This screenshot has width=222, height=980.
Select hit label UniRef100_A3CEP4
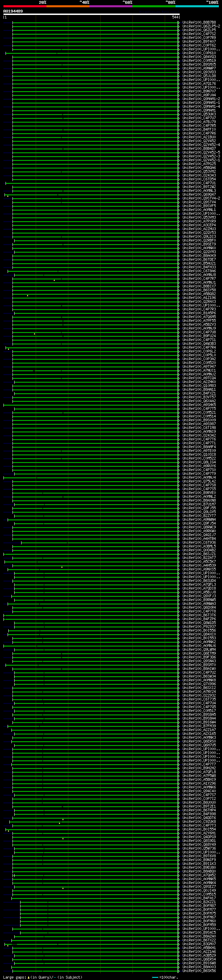pyautogui.click(x=199, y=225)
